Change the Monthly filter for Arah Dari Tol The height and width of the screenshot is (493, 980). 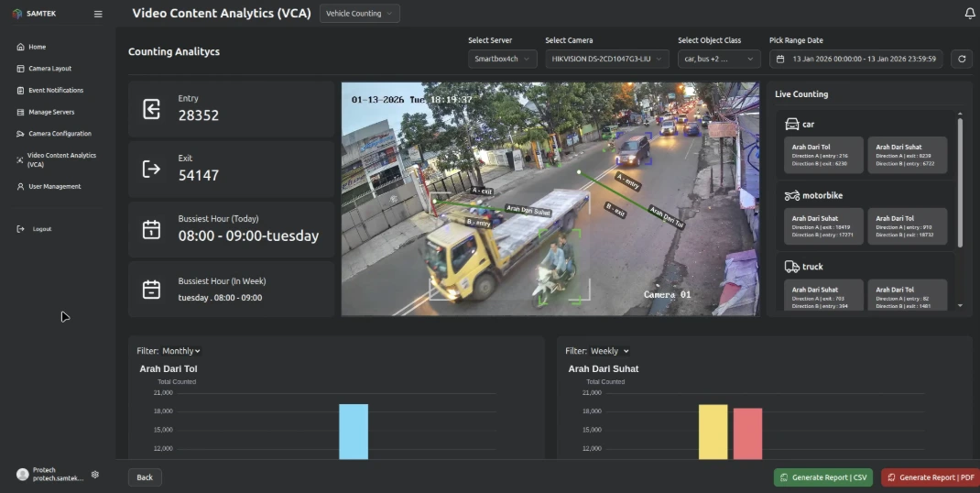click(x=180, y=351)
